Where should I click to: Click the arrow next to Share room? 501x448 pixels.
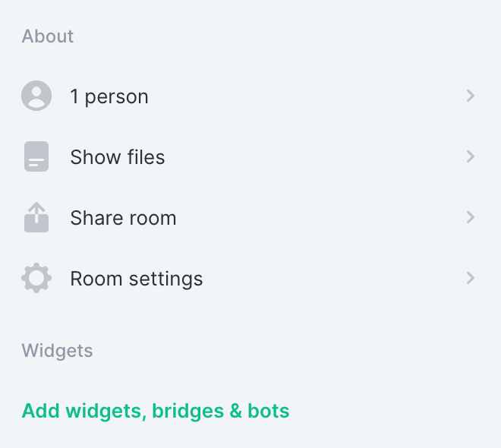(471, 217)
